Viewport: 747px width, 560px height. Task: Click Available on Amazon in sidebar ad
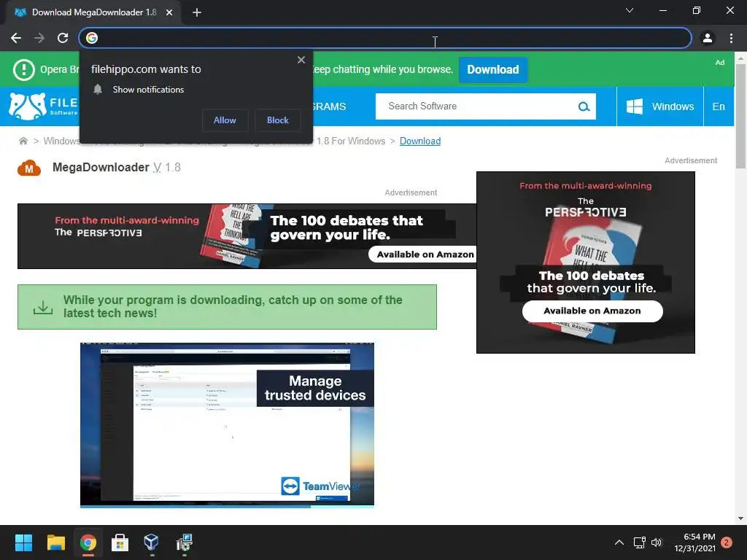592,311
